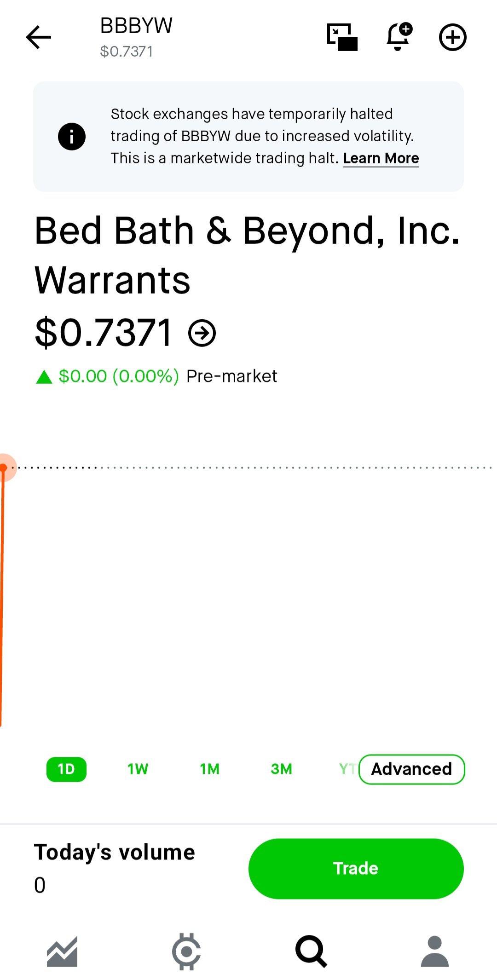497x980 pixels.
Task: Tap the green Trade button
Action: 356,869
